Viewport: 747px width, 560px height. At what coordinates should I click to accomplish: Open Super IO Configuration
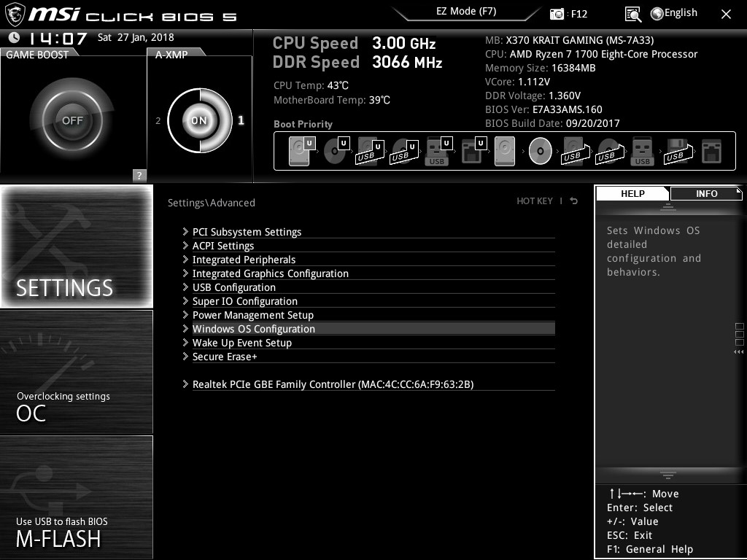(368, 301)
